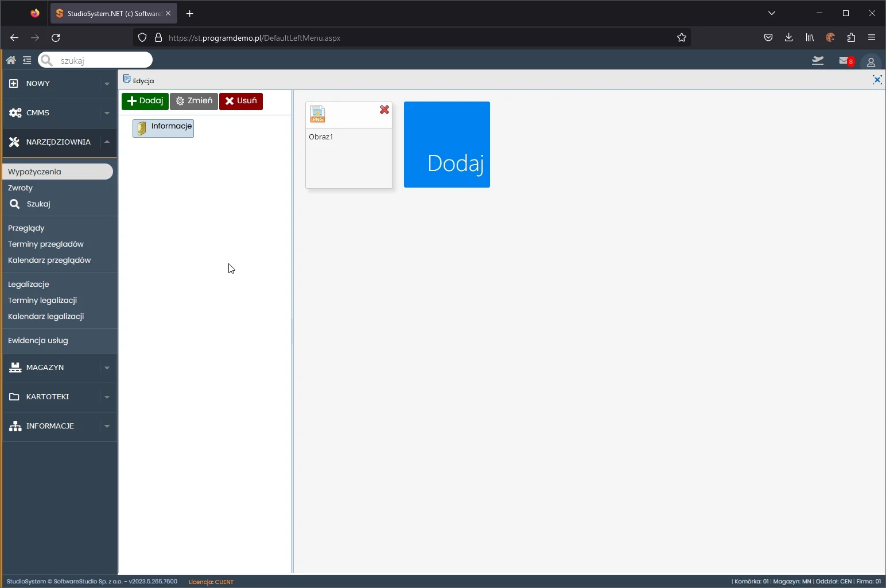Open the user profile icon
This screenshot has width=886, height=588.
871,62
